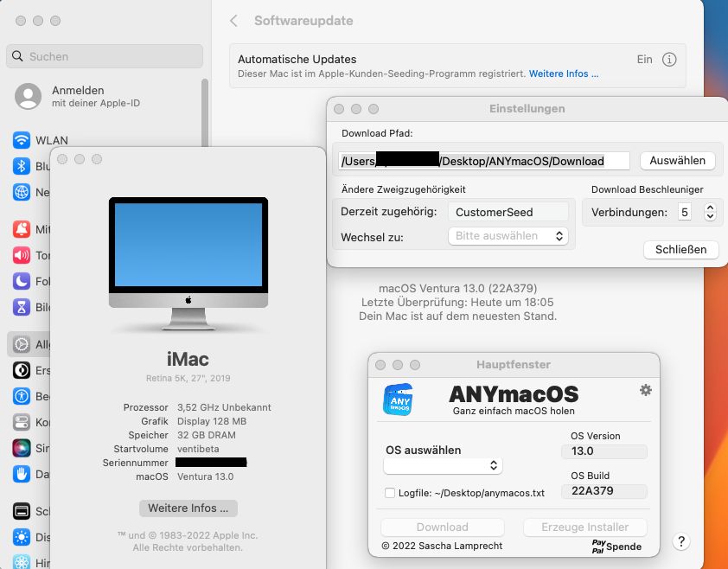This screenshot has width=728, height=569.
Task: Open ANYmacOS settings gear icon
Action: point(645,390)
